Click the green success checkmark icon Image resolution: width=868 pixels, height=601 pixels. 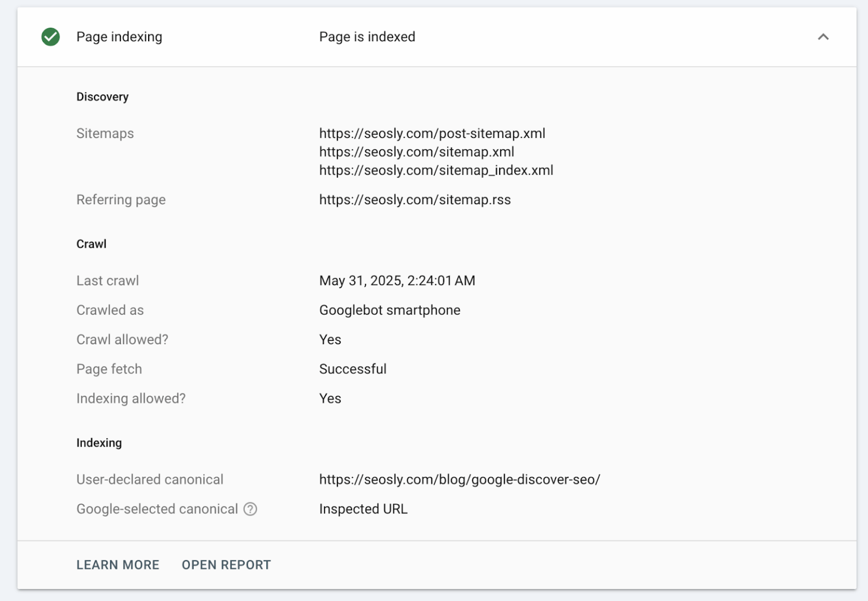pos(50,37)
